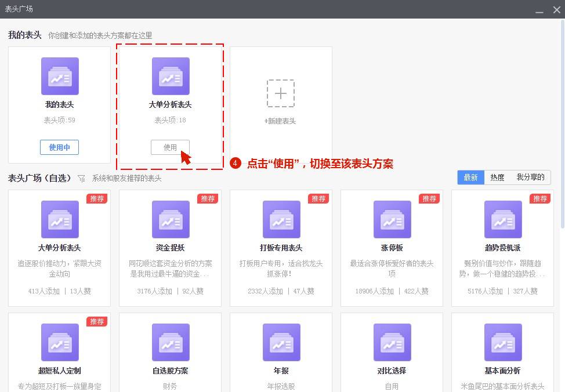565x392 pixels.
Task: Click 3176人添加 count on 资金捉妖 card
Action: (154, 291)
